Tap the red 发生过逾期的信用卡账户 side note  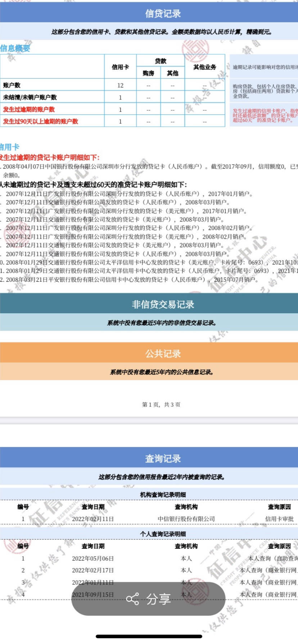(x=264, y=115)
